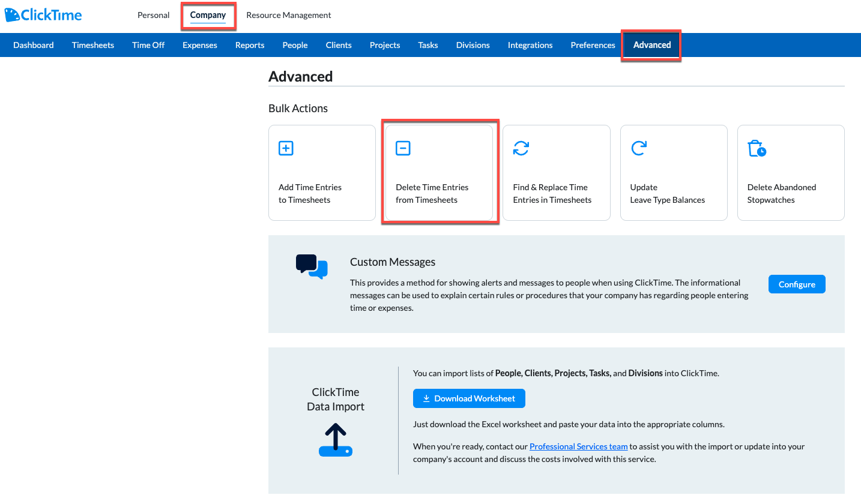Viewport: 861px width, 504px height.
Task: Click the Configure button for Custom Messages
Action: [x=797, y=284]
